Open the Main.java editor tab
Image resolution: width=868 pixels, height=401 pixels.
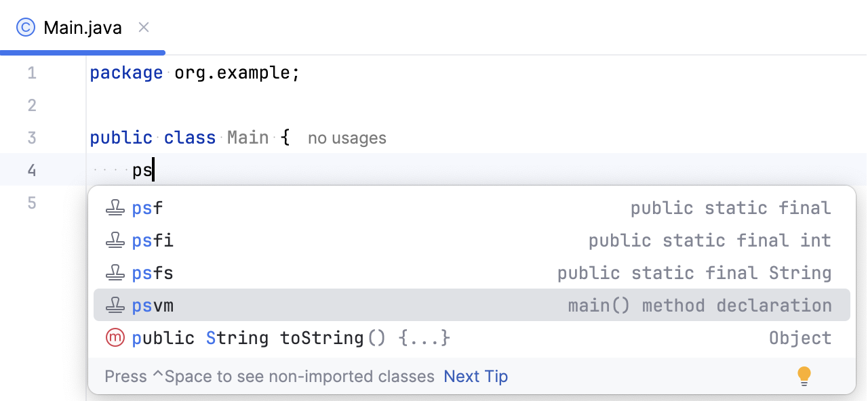pos(81,27)
